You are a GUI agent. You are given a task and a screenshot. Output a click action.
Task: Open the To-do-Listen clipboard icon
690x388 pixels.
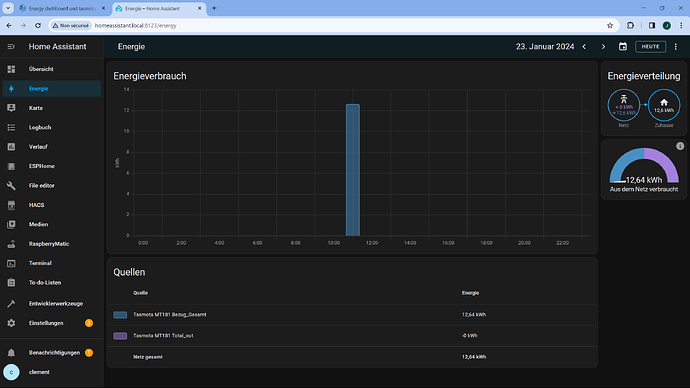tap(11, 282)
